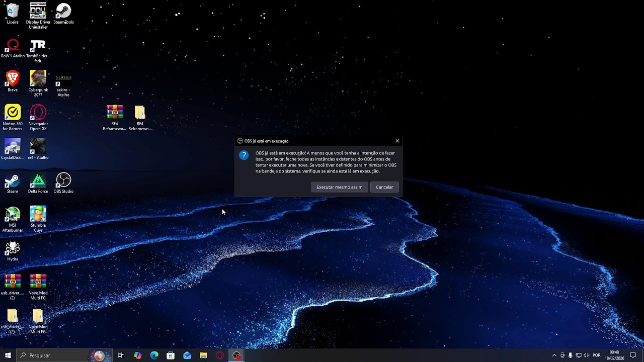Click the search highlights image in Pesquisar box

[x=99, y=355]
